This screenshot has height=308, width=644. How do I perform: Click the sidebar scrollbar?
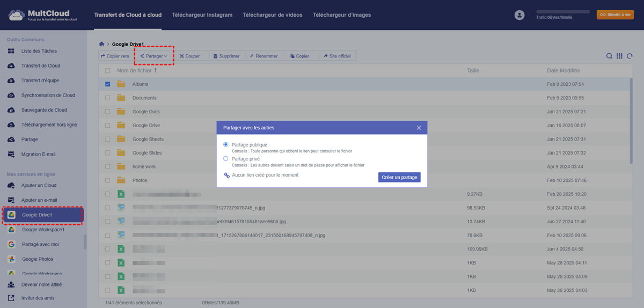[x=85, y=243]
